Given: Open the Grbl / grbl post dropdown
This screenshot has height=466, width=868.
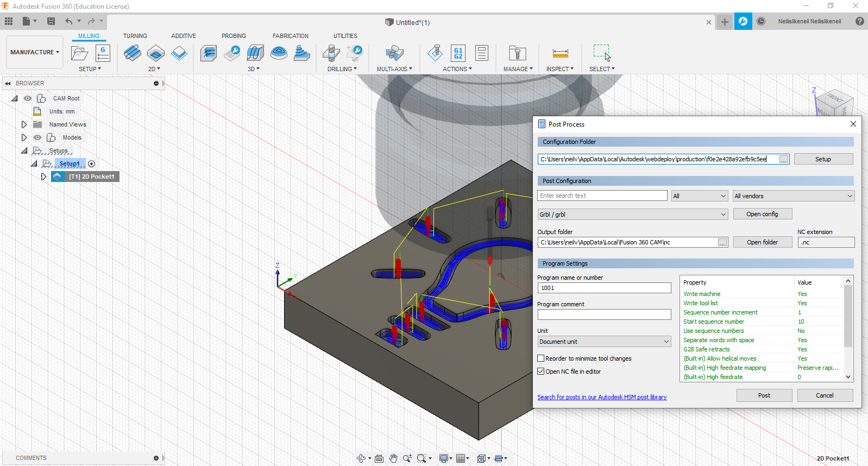Looking at the screenshot, I should pos(633,215).
